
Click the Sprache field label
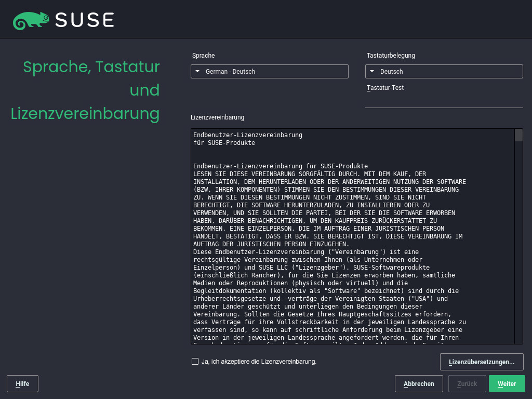pos(203,56)
